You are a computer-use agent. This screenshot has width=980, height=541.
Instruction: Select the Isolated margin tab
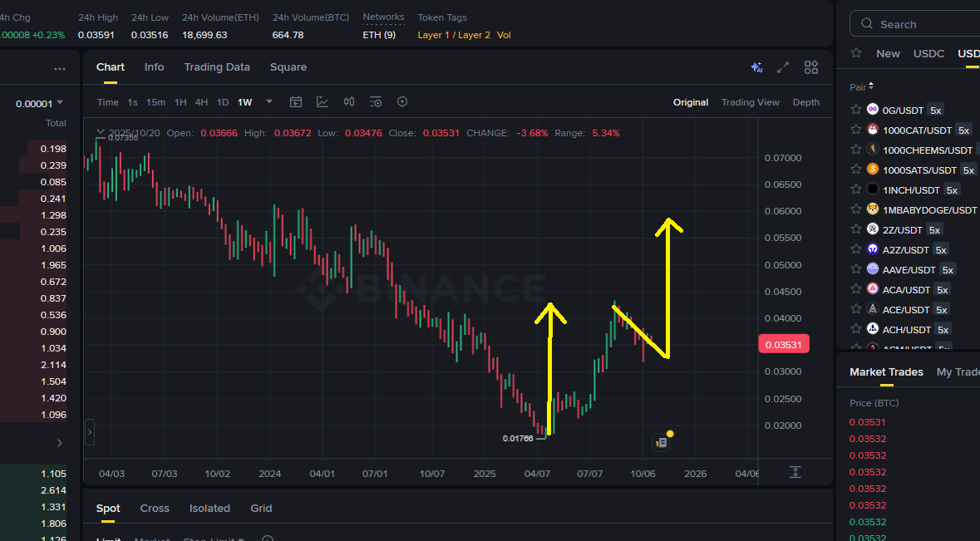209,508
